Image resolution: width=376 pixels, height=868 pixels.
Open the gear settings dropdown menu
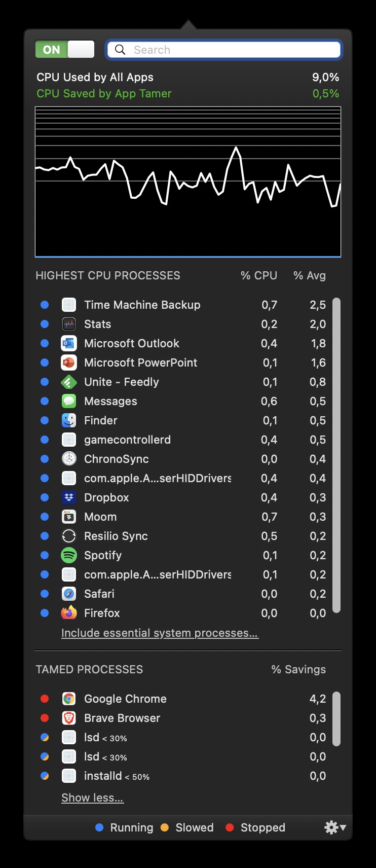point(335,827)
